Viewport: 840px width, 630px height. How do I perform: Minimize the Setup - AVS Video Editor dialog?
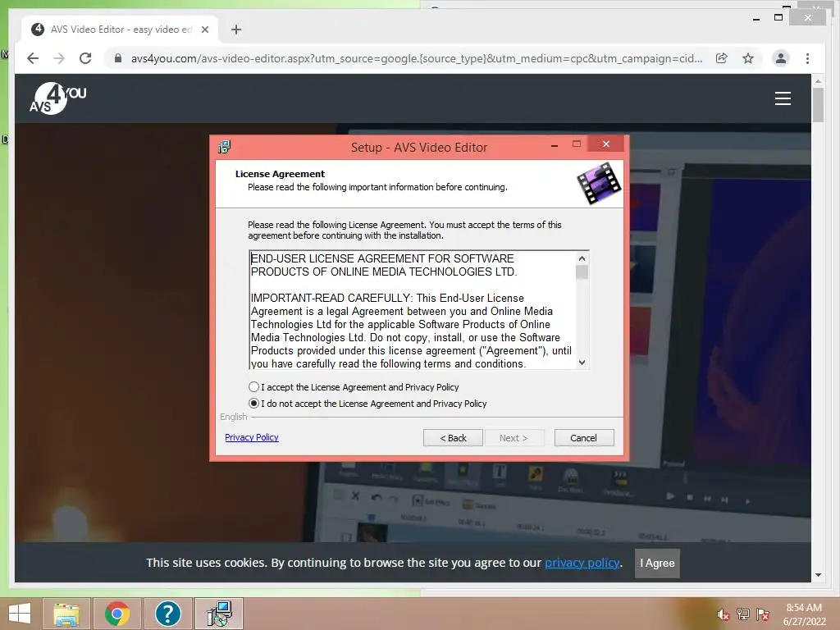pos(555,144)
